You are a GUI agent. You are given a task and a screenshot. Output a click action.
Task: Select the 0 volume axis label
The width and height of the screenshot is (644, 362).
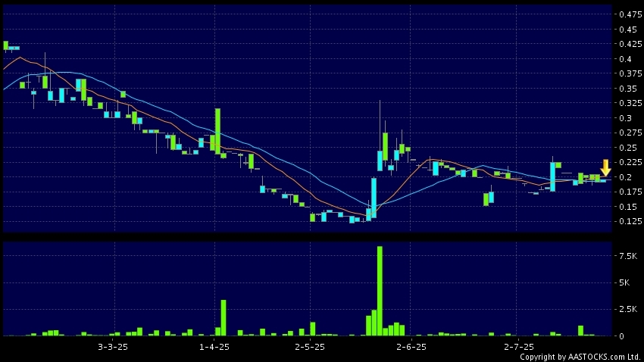click(621, 336)
